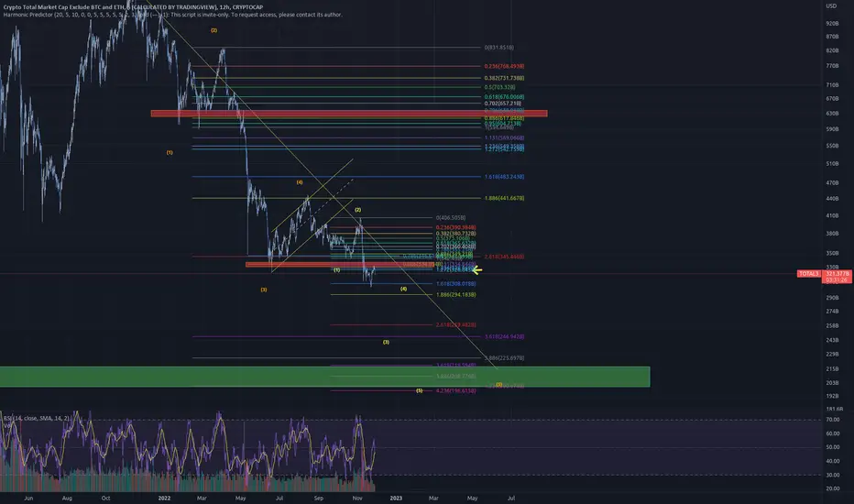Click the 1.618(308.018B) Fibonacci label
854x504 pixels.
(456, 284)
